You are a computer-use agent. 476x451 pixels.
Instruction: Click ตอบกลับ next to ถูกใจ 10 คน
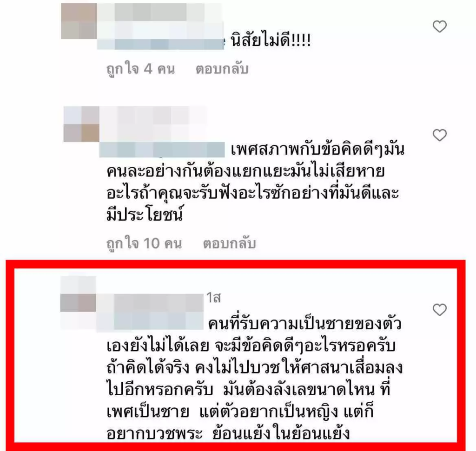click(229, 243)
